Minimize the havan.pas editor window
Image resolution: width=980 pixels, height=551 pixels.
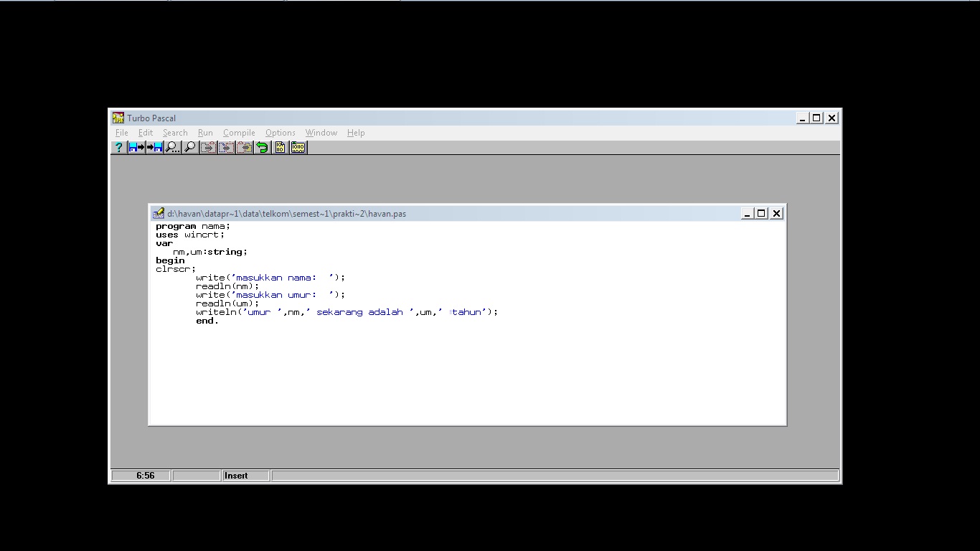tap(747, 213)
